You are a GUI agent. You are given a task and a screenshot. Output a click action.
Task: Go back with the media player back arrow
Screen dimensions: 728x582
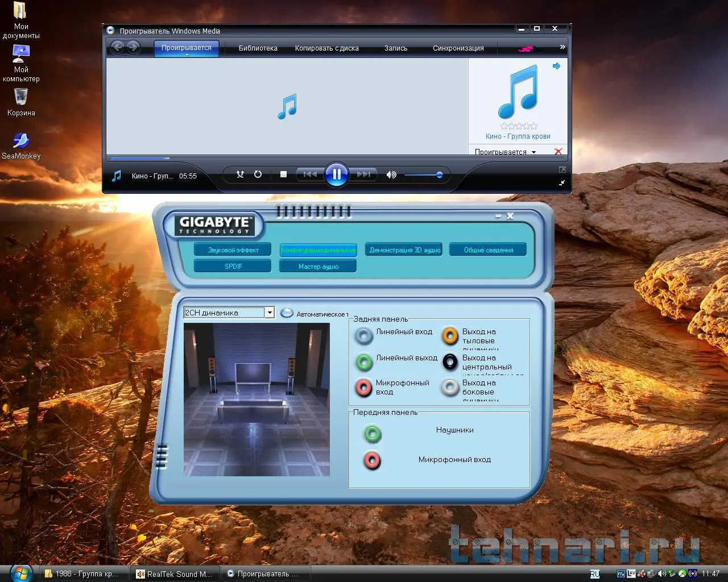tap(118, 47)
